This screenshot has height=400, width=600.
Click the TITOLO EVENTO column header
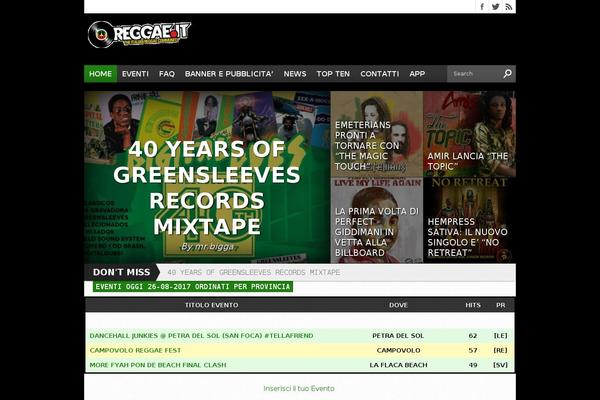212,305
